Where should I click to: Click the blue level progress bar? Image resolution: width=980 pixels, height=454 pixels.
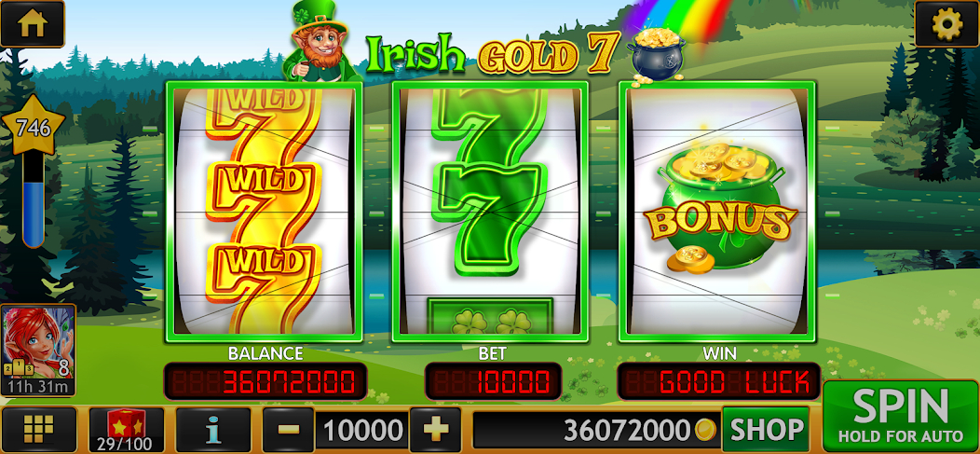(x=34, y=200)
